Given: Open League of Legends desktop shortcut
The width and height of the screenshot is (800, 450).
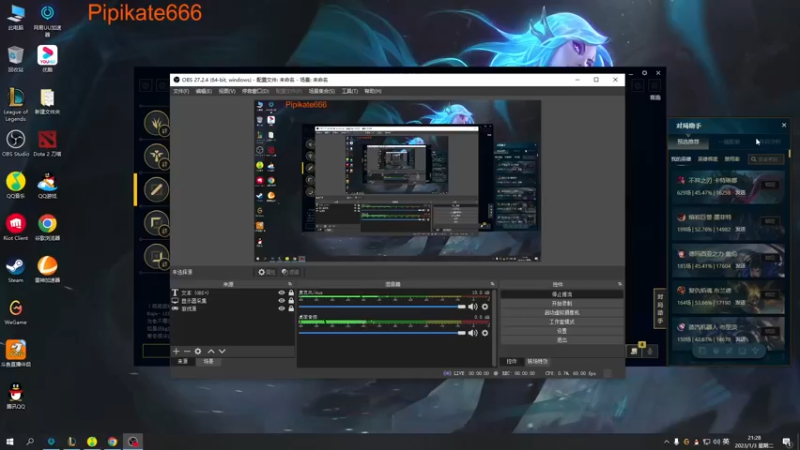Looking at the screenshot, I should click(x=16, y=104).
